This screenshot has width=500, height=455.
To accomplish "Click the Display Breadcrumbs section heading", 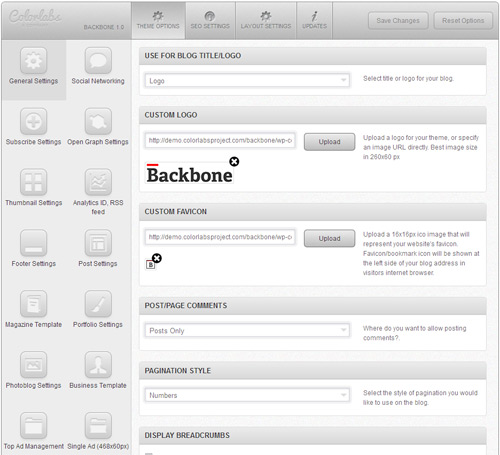I will (187, 435).
